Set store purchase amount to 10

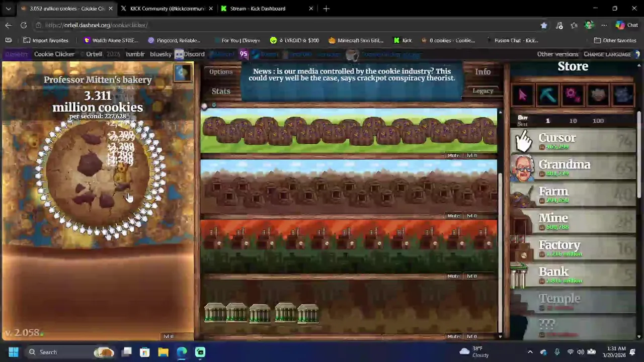click(x=573, y=121)
